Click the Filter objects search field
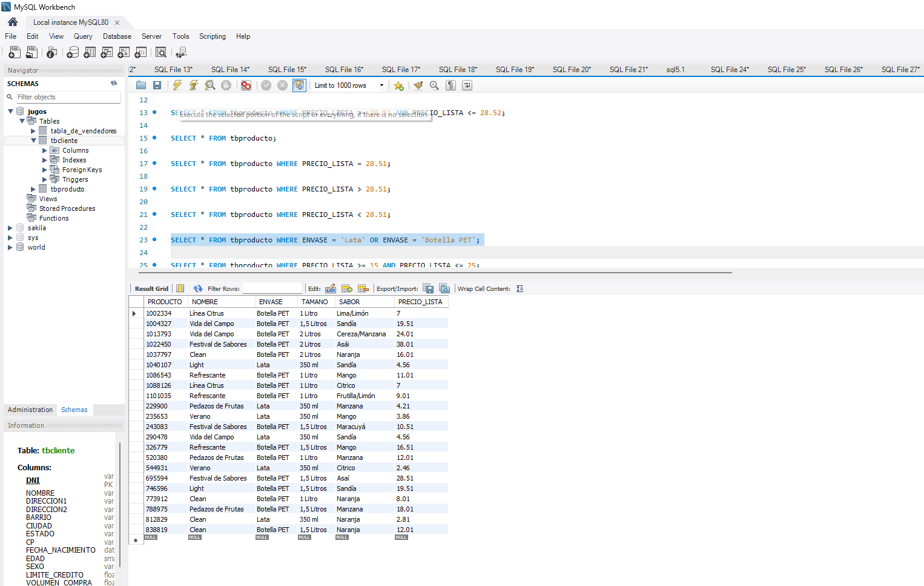Image resolution: width=924 pixels, height=586 pixels. click(x=68, y=97)
